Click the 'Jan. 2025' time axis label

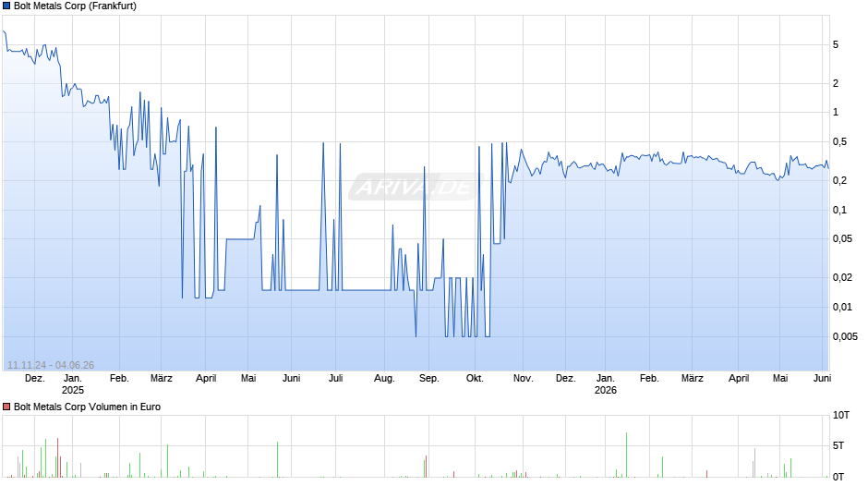coord(73,384)
